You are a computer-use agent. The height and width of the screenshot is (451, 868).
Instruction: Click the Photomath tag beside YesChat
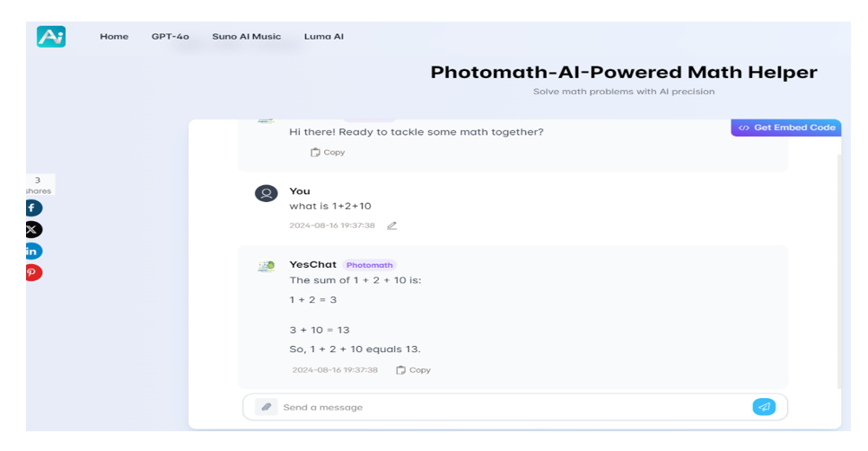(369, 265)
